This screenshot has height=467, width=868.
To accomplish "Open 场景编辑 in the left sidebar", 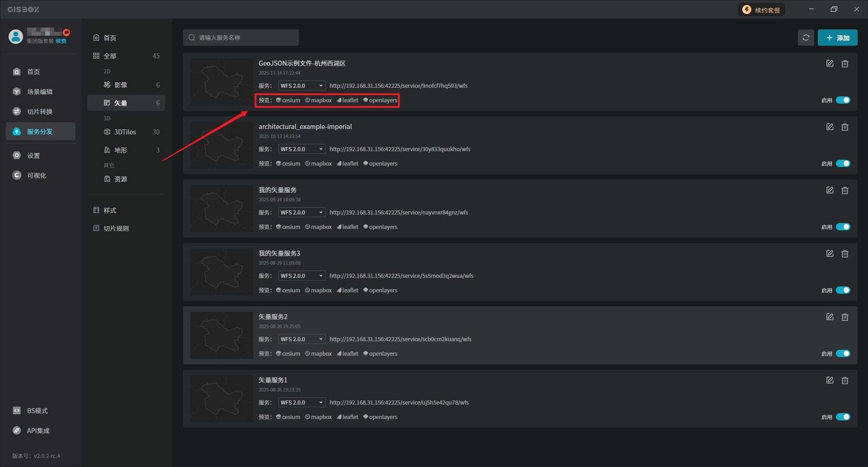I will click(x=40, y=92).
